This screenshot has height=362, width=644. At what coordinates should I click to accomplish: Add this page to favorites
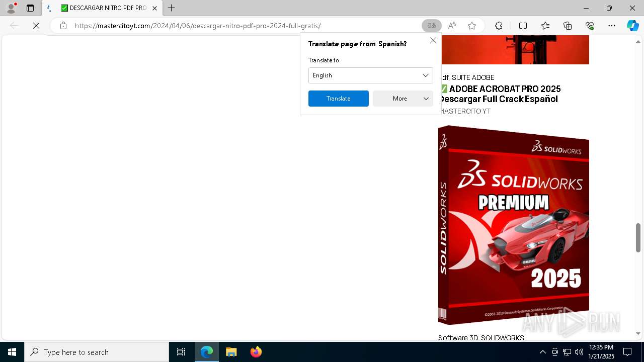(472, 26)
